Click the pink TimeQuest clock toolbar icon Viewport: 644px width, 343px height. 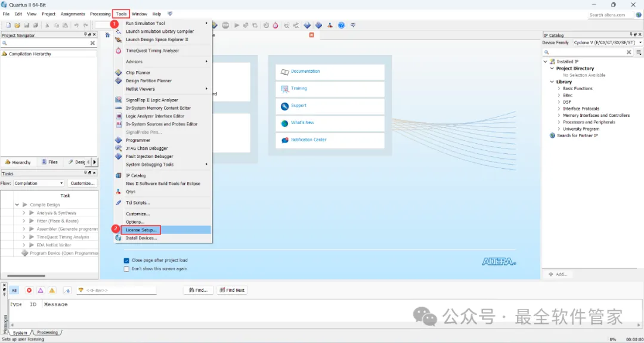click(275, 25)
